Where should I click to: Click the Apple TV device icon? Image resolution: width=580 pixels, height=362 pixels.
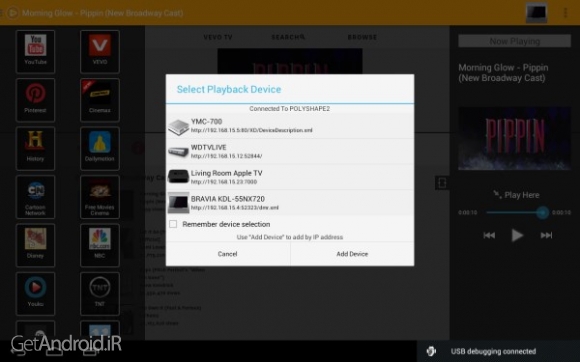(x=179, y=176)
